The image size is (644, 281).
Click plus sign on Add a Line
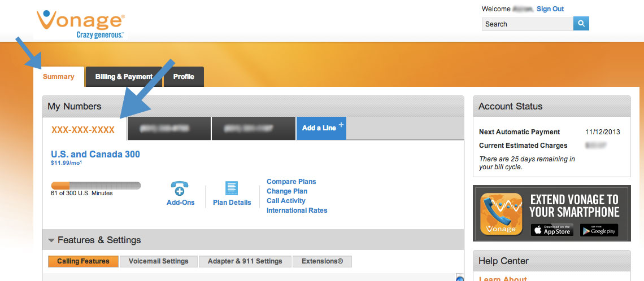(x=341, y=125)
